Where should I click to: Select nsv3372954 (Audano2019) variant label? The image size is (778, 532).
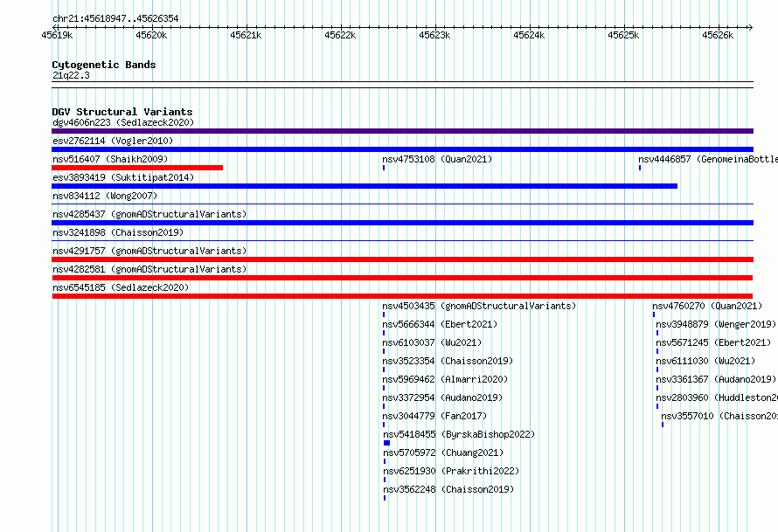442,397
